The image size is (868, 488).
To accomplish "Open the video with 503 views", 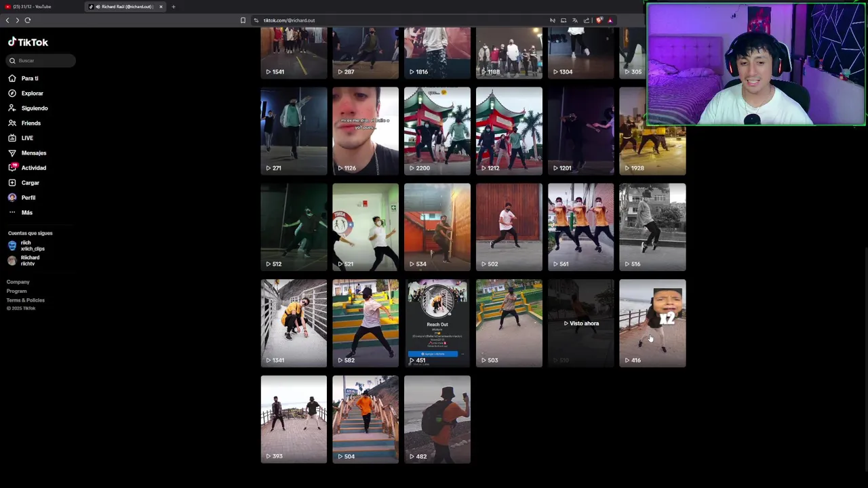I will (x=509, y=323).
